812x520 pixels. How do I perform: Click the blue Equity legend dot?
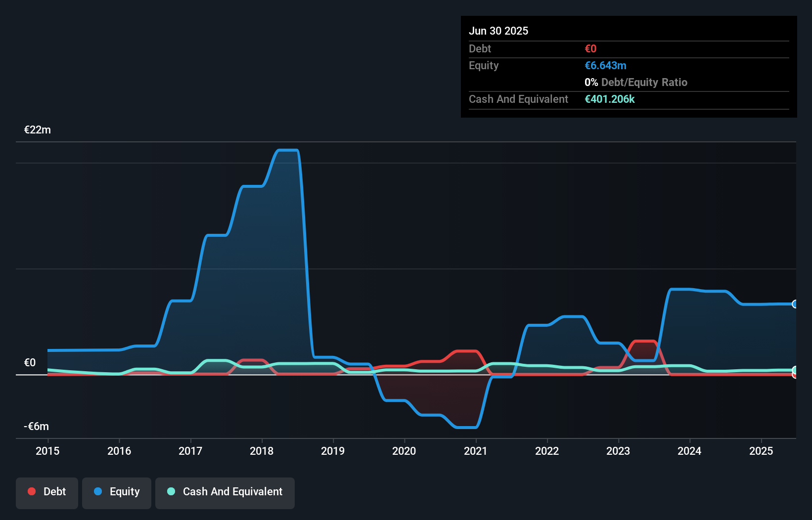point(97,491)
